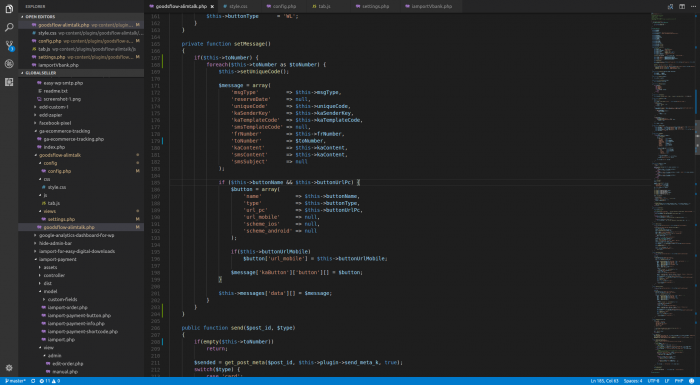The height and width of the screenshot is (385, 700).
Task: Open easy-wp-smtp.php in the file tree
Action: point(63,83)
